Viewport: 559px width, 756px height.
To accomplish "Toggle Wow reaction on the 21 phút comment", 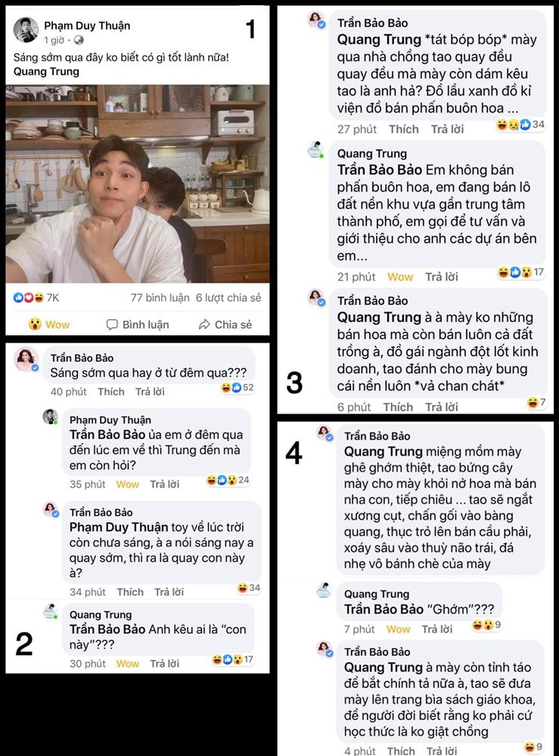I will (x=400, y=277).
